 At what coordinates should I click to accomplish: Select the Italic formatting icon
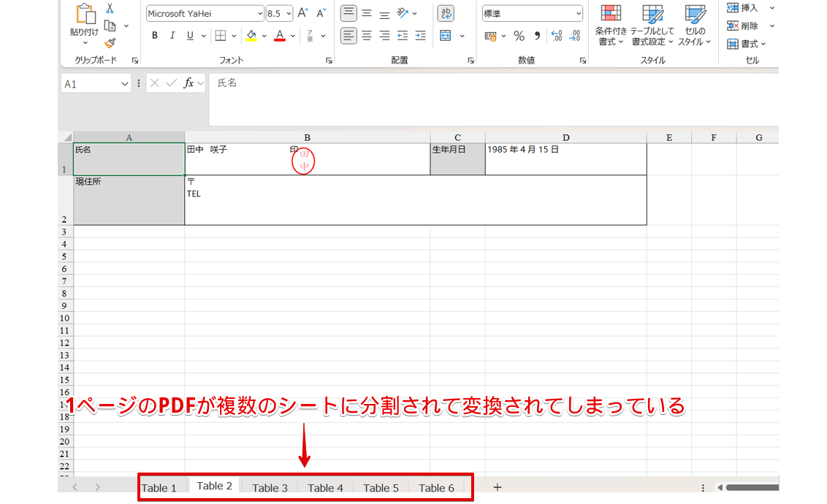[x=172, y=34]
